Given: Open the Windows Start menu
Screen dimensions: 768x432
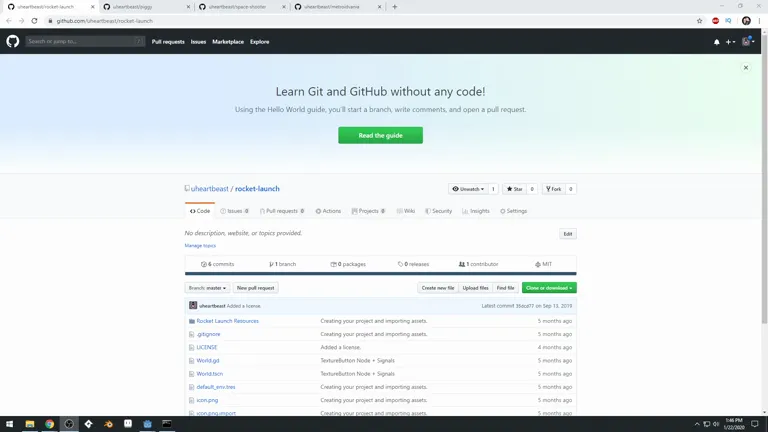Looking at the screenshot, I should click(10, 424).
